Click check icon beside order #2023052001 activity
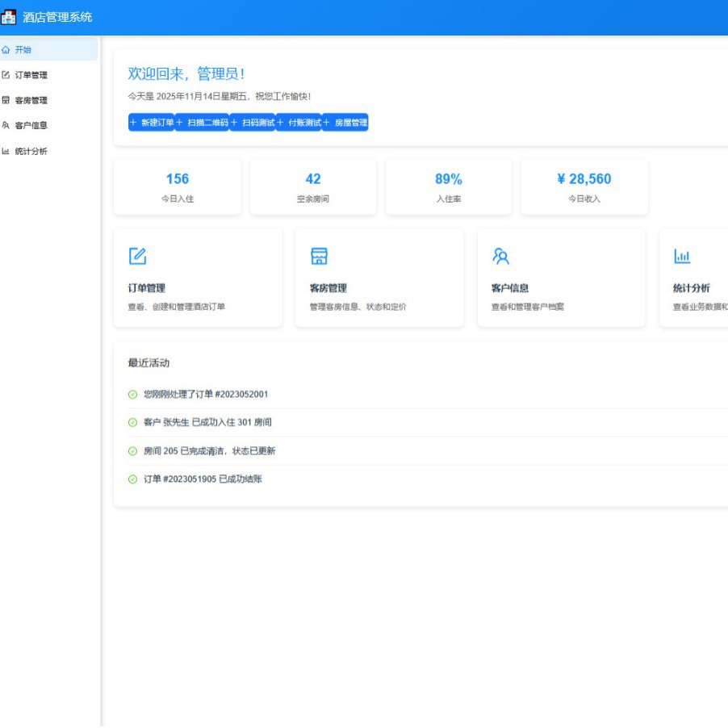The width and height of the screenshot is (728, 728). [132, 394]
